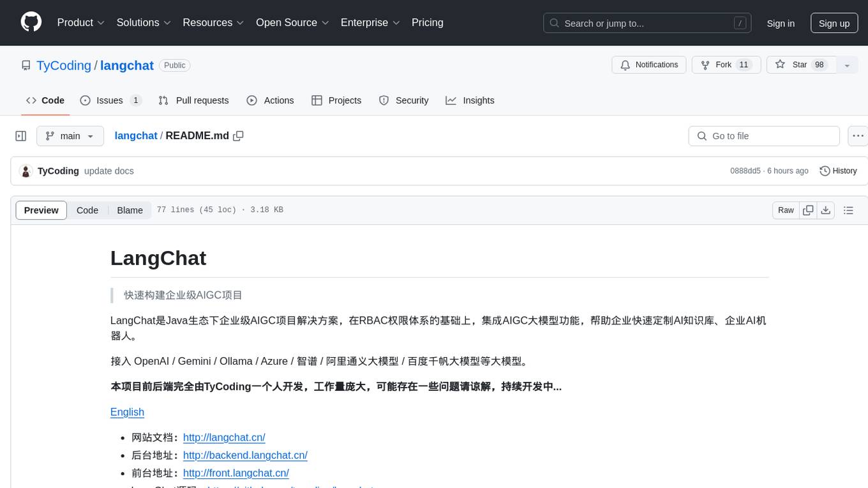Copy the README.md file path

click(239, 135)
